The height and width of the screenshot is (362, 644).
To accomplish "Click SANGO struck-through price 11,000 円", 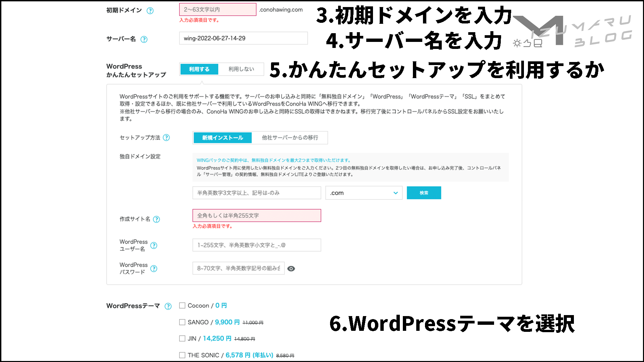I will [253, 322].
